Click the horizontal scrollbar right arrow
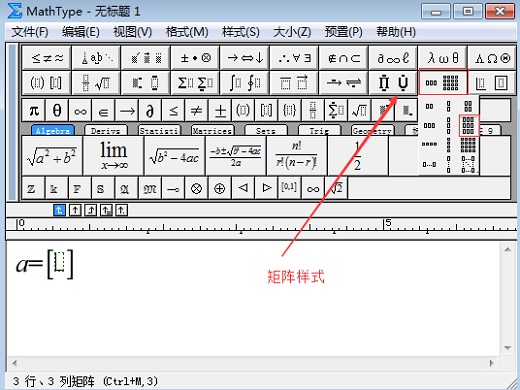 [492, 363]
